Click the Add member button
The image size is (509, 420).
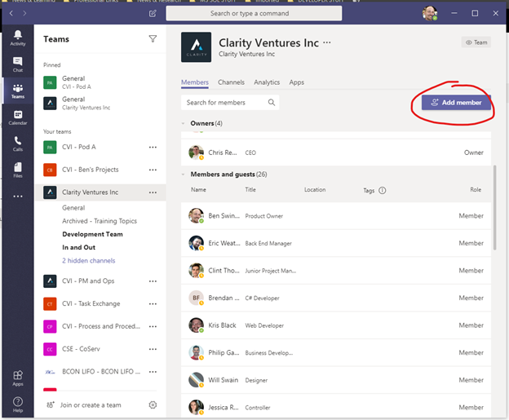point(456,103)
